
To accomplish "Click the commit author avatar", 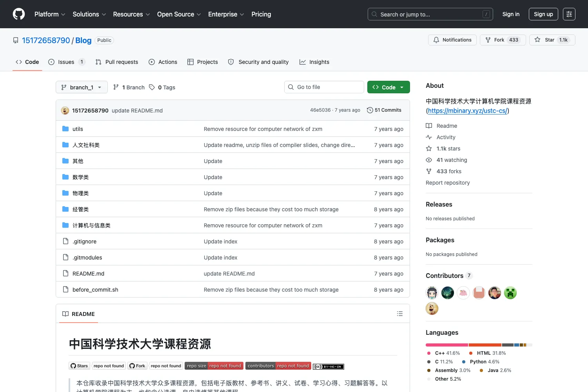I will click(x=65, y=111).
